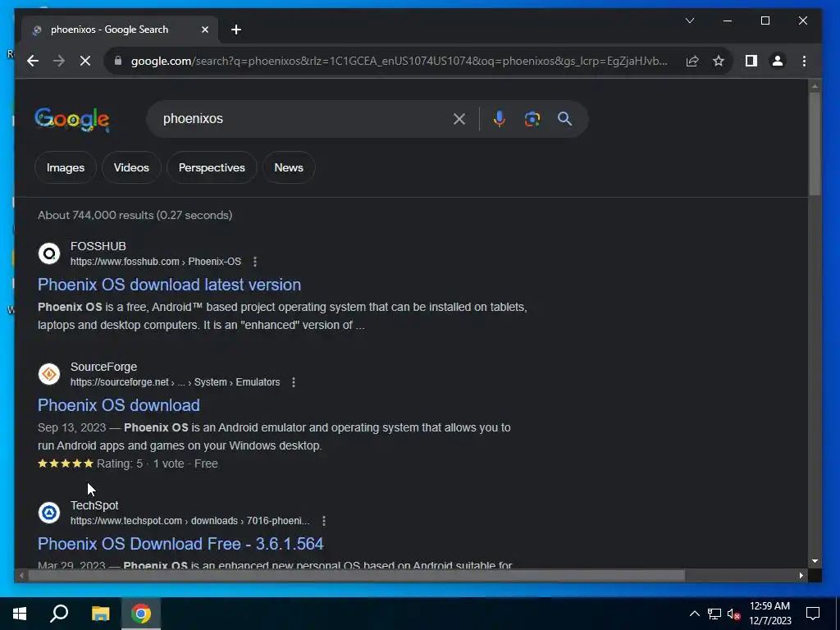Viewport: 840px width, 630px height.
Task: Click Chrome icon in taskbar
Action: tap(141, 614)
